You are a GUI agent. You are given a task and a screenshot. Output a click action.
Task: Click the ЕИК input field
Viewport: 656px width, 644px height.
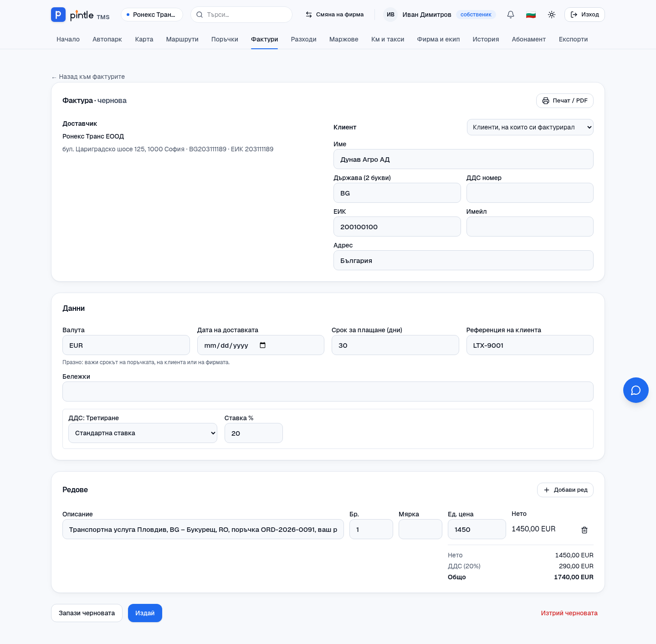397,227
